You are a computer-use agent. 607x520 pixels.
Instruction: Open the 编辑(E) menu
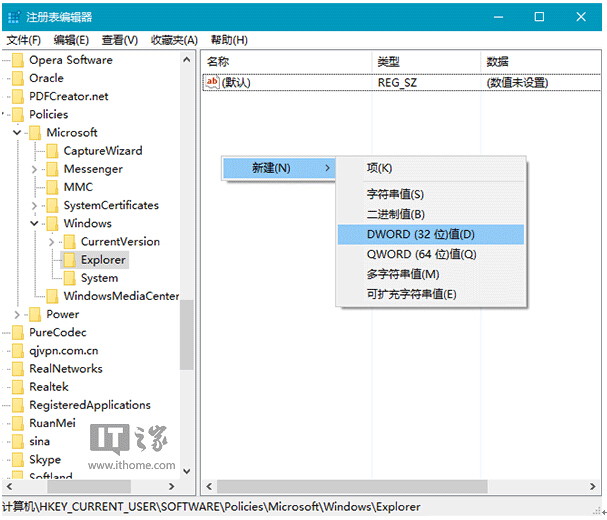71,40
